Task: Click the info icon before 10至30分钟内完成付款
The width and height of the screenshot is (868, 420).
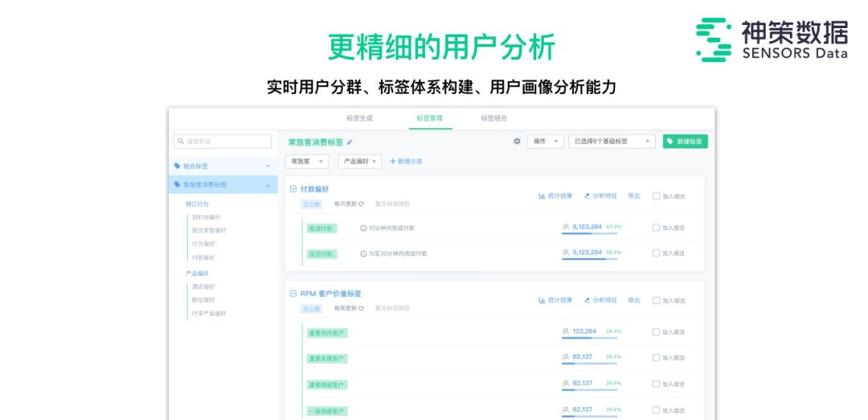Action: pos(363,253)
